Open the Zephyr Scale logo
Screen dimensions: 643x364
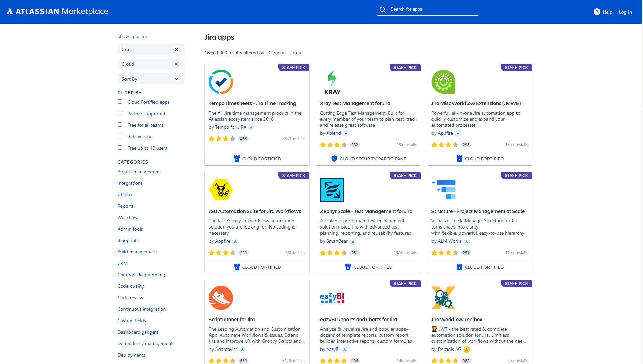pyautogui.click(x=332, y=190)
